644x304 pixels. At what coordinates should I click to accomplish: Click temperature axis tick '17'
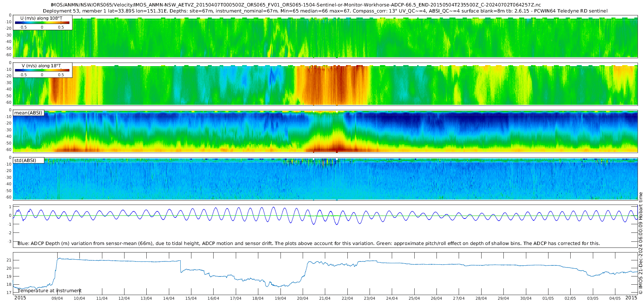click(9, 293)
